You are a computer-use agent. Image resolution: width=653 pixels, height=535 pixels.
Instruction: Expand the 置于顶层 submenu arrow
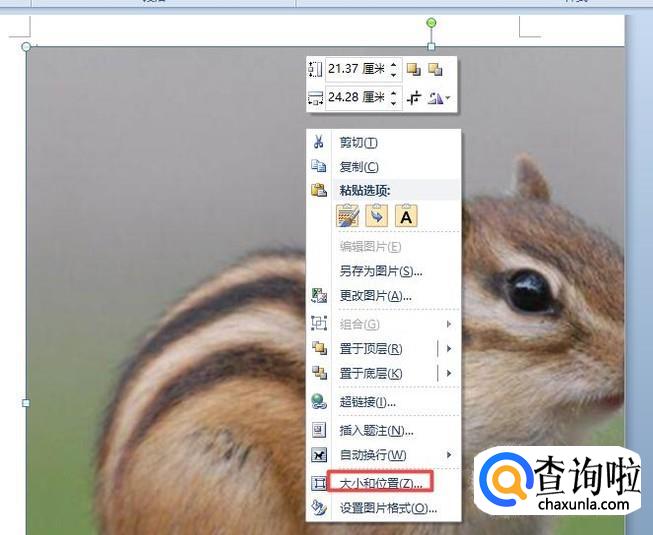point(449,348)
